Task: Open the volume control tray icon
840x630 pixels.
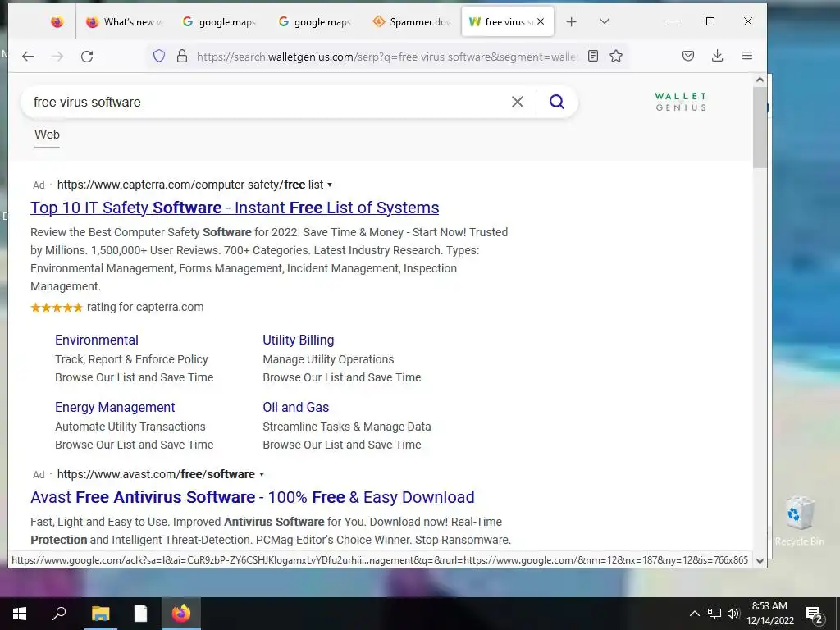Action: click(x=733, y=614)
